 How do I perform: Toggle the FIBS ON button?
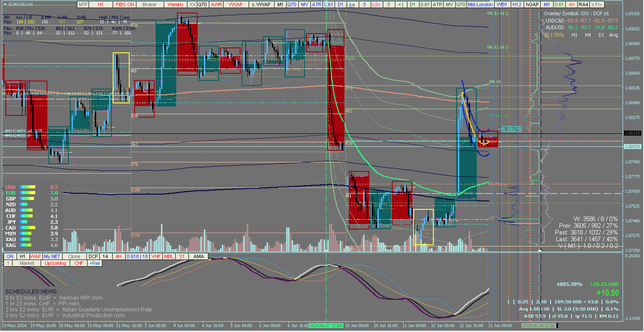pos(125,4)
